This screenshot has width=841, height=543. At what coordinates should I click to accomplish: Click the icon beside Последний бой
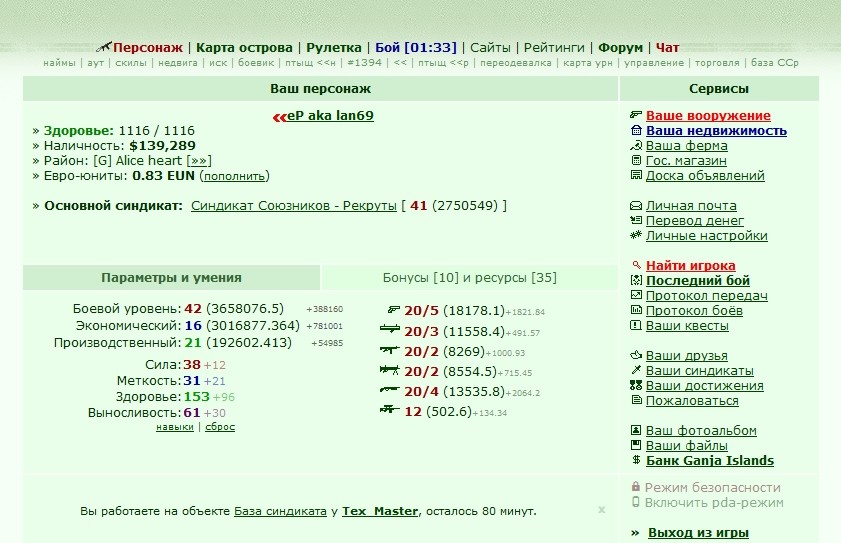(636, 280)
